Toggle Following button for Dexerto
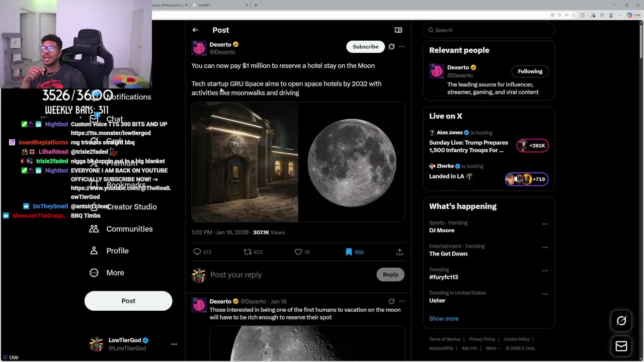 530,71
